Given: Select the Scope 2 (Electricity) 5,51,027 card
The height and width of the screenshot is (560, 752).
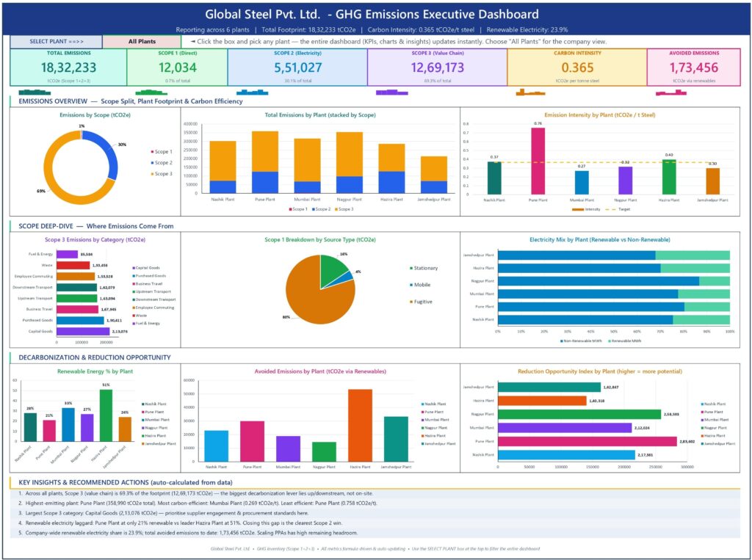Looking at the screenshot, I should 298,67.
